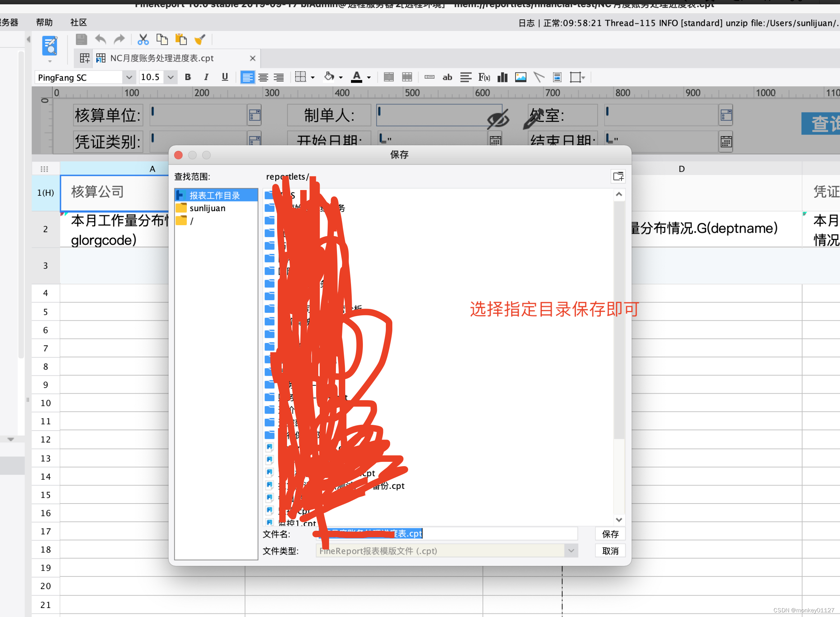840x617 pixels.
Task: Select sunlijuan folder in location list
Action: pyautogui.click(x=216, y=208)
